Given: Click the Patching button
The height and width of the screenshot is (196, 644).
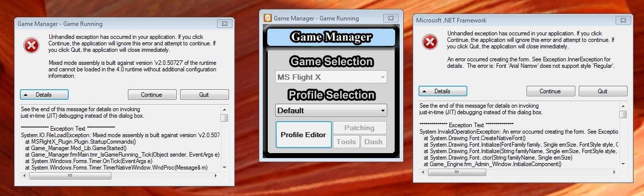Looking at the screenshot, I should [x=359, y=128].
